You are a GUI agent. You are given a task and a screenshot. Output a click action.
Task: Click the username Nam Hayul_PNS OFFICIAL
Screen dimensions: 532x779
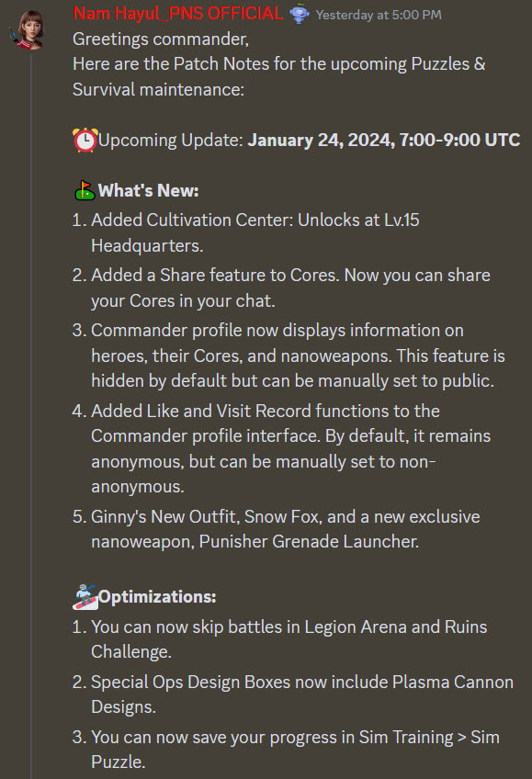178,14
